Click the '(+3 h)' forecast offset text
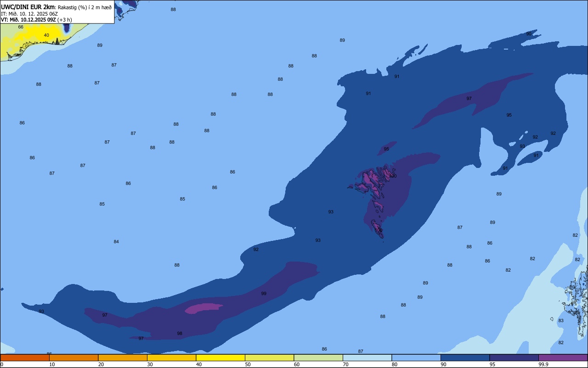The image size is (588, 368). pyautogui.click(x=65, y=20)
